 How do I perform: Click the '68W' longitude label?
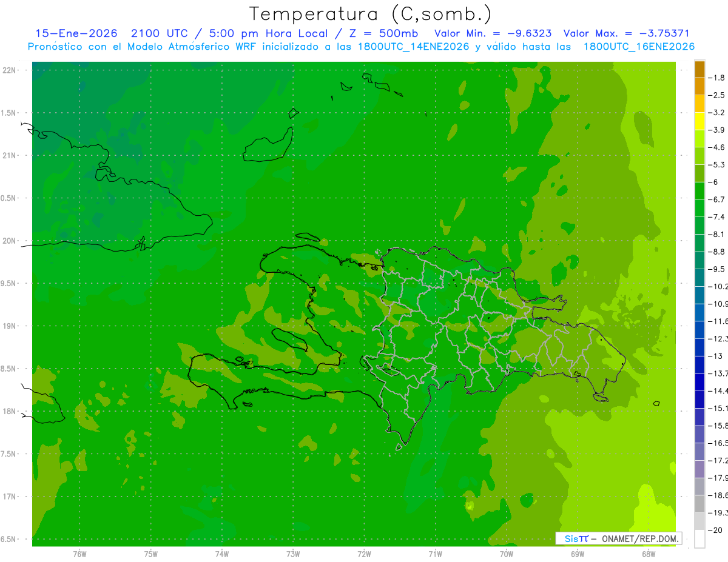(x=649, y=554)
